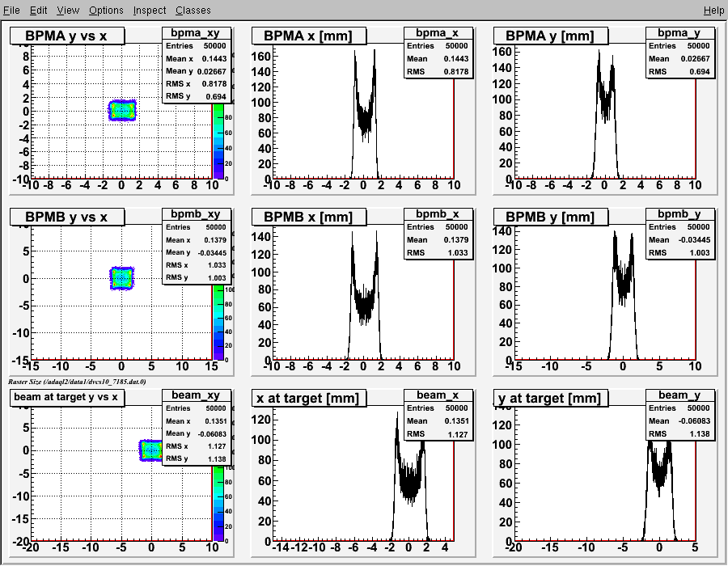This screenshot has height=566, width=728.
Task: Open the View menu
Action: [68, 11]
